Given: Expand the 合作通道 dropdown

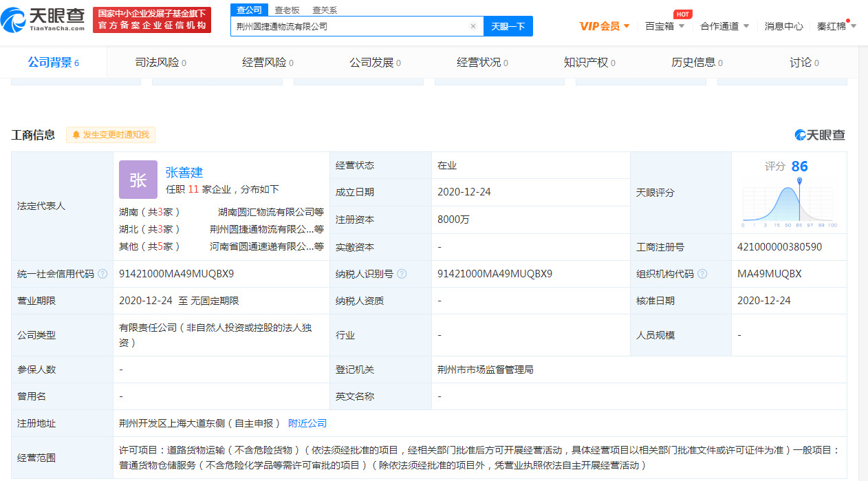Looking at the screenshot, I should point(724,26).
